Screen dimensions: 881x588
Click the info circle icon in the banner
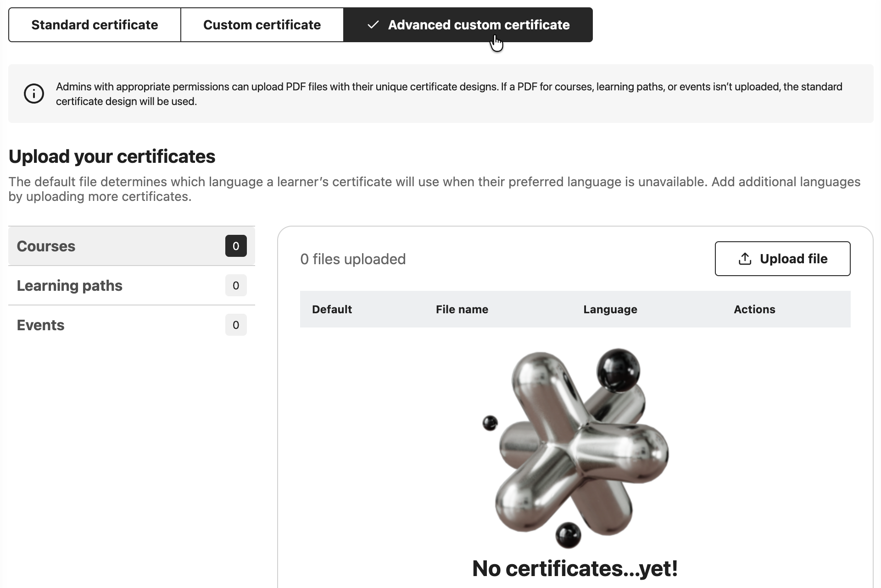34,94
